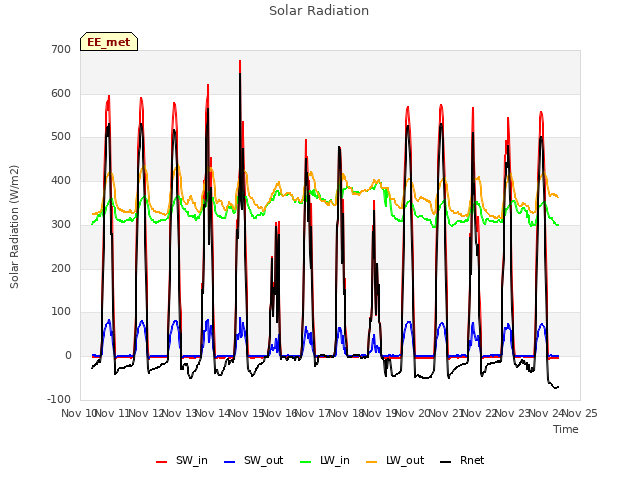640x480 pixels.
Task: Click the Nov 22 x-axis label
Action: [480, 413]
